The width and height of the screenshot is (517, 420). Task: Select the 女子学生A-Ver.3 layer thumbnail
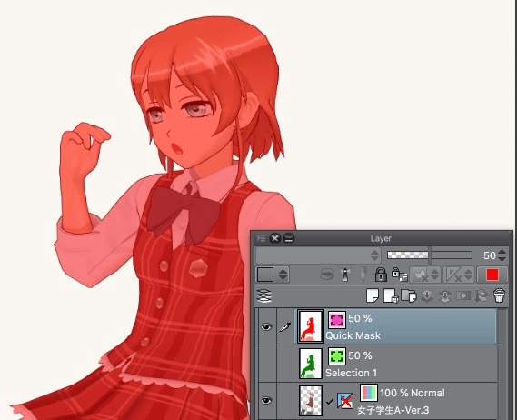[310, 401]
